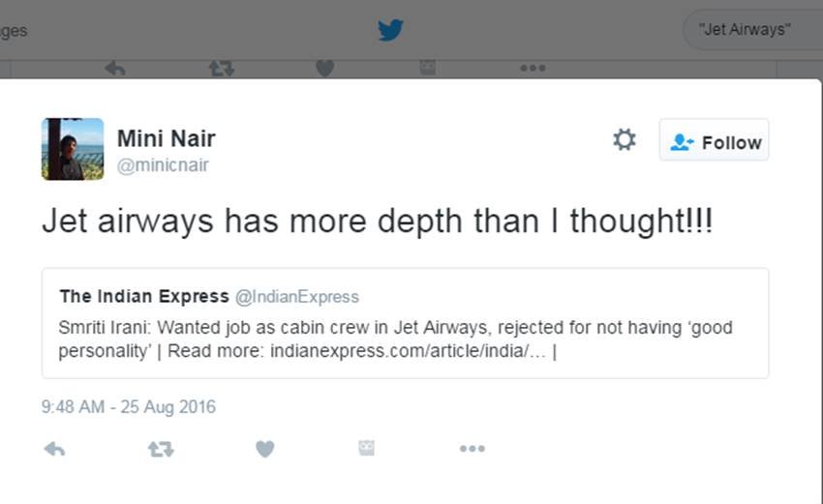Click the heart icon in dimmed top row

[324, 68]
